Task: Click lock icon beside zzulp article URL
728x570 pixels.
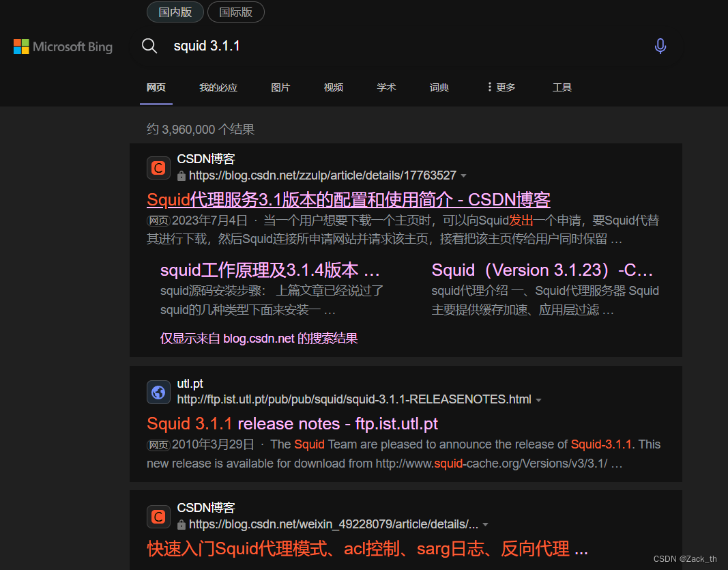Action: [x=181, y=175]
